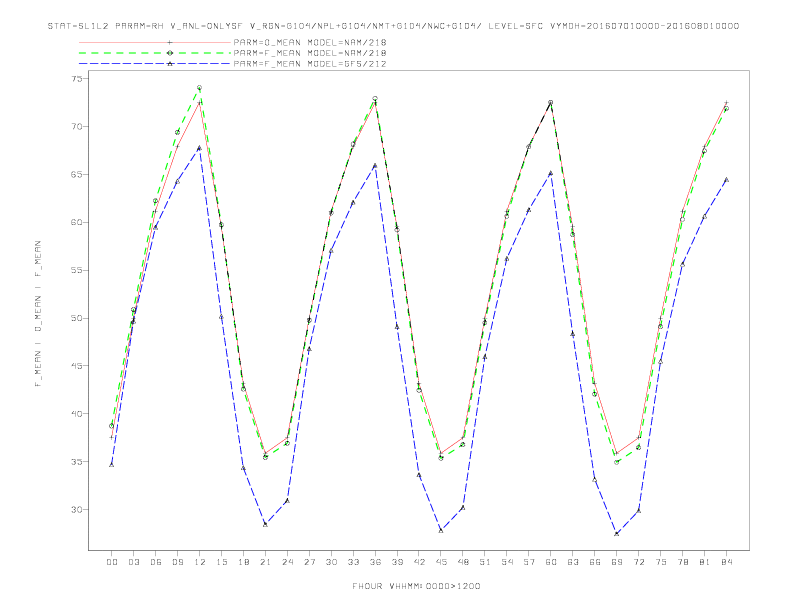
Task: Click forecast hour label 21 on x-axis
Action: [265, 562]
